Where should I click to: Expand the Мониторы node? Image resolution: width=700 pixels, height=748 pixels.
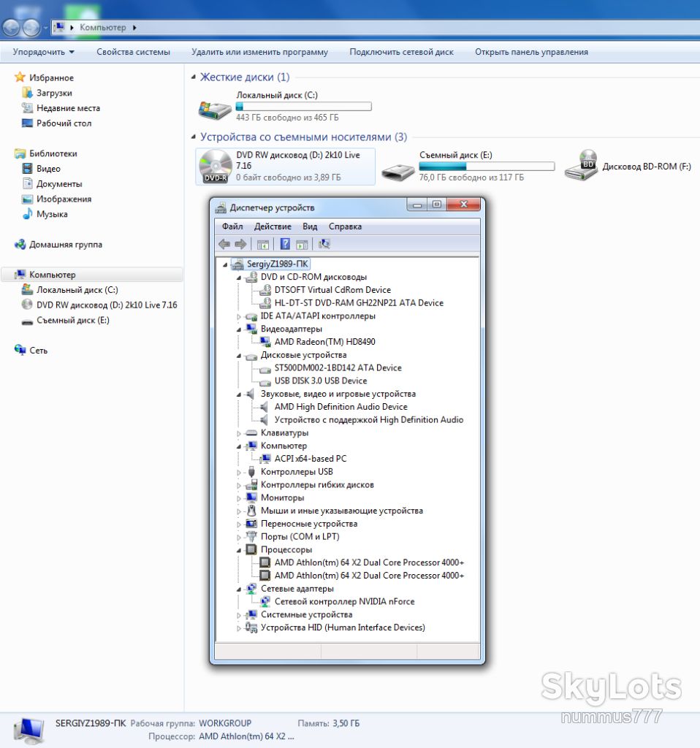tap(239, 498)
